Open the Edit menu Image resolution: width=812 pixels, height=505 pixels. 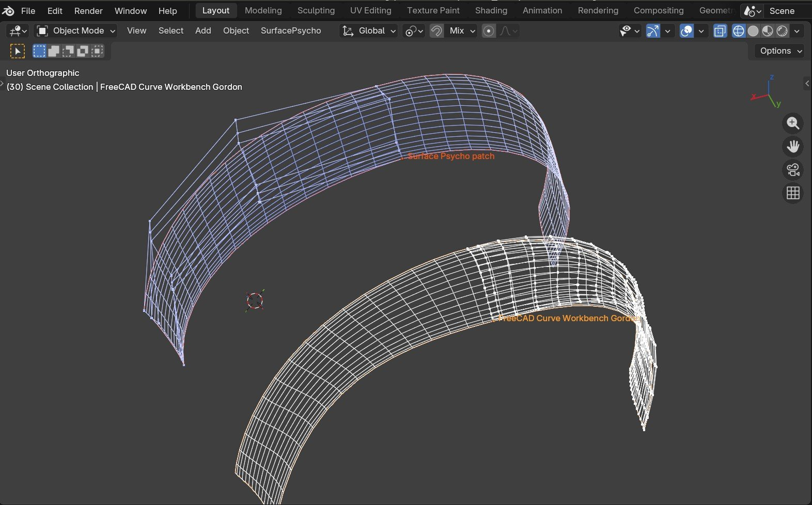(x=55, y=11)
